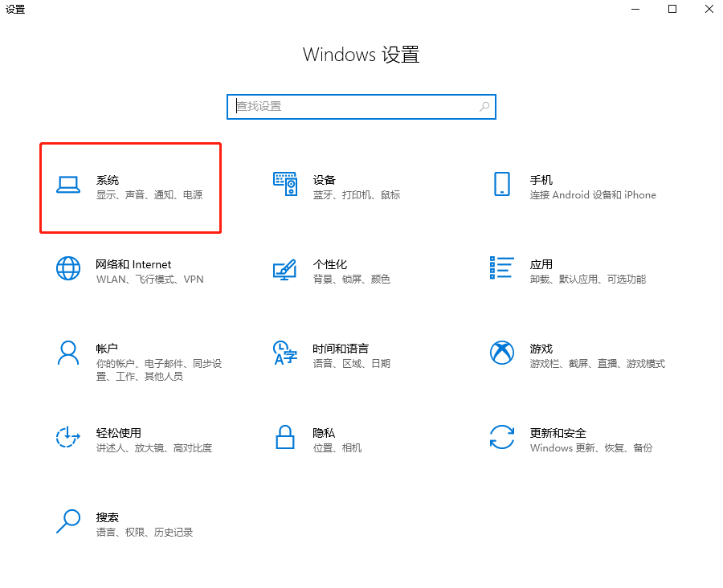The image size is (723, 588).
Task: Click the 时间和语言 clock icon
Action: [285, 353]
